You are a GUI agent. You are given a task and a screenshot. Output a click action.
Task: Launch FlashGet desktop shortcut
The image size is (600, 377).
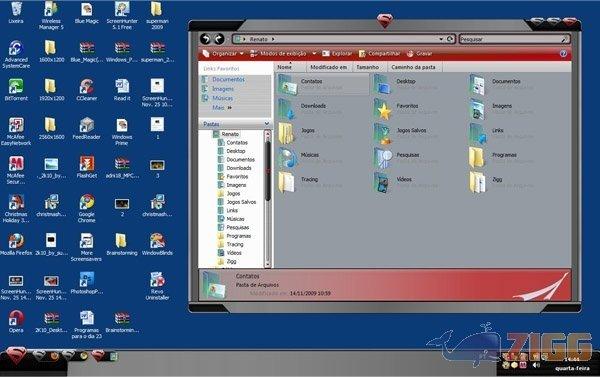point(86,167)
